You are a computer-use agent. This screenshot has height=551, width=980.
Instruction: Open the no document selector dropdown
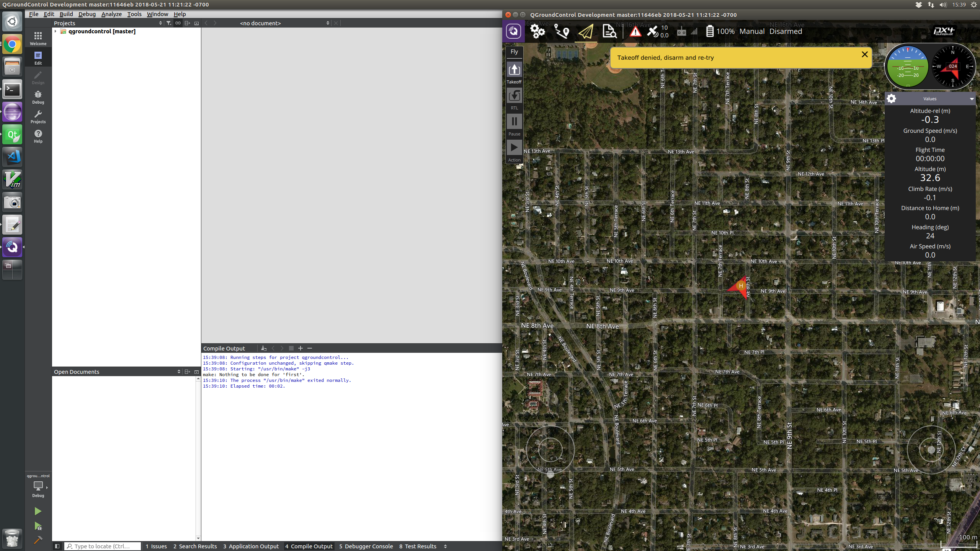(284, 23)
